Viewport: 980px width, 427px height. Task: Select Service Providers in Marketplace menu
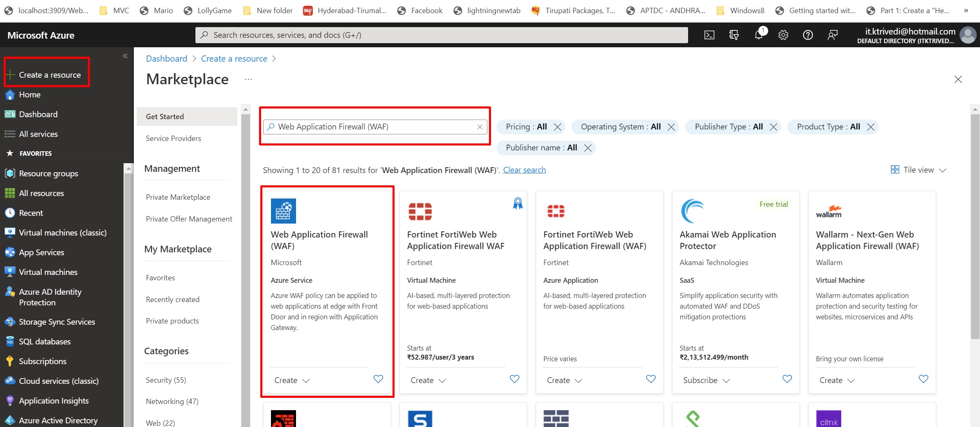pyautogui.click(x=173, y=138)
